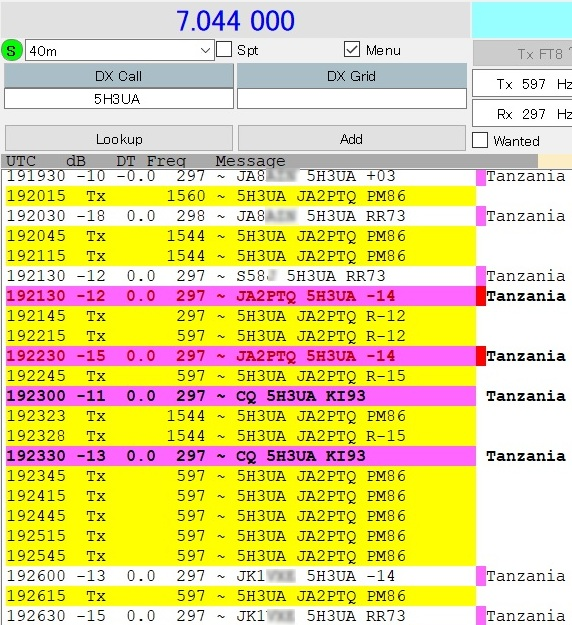Select the 192323 Tx PM86 row

[241, 416]
